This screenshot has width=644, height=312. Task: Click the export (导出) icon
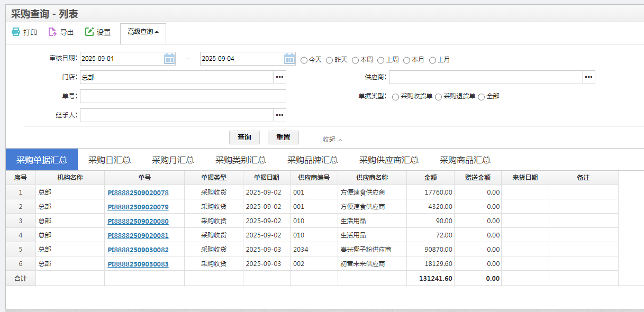tap(52, 32)
